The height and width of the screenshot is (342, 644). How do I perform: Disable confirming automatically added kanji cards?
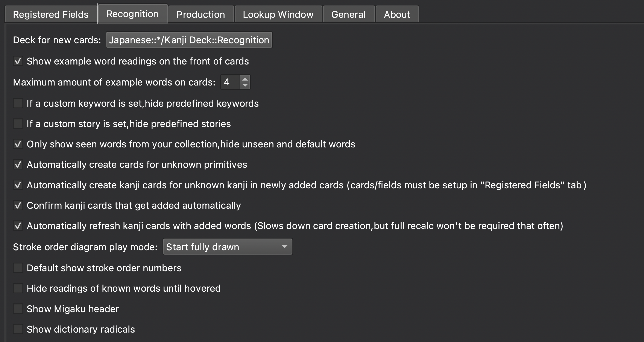18,205
